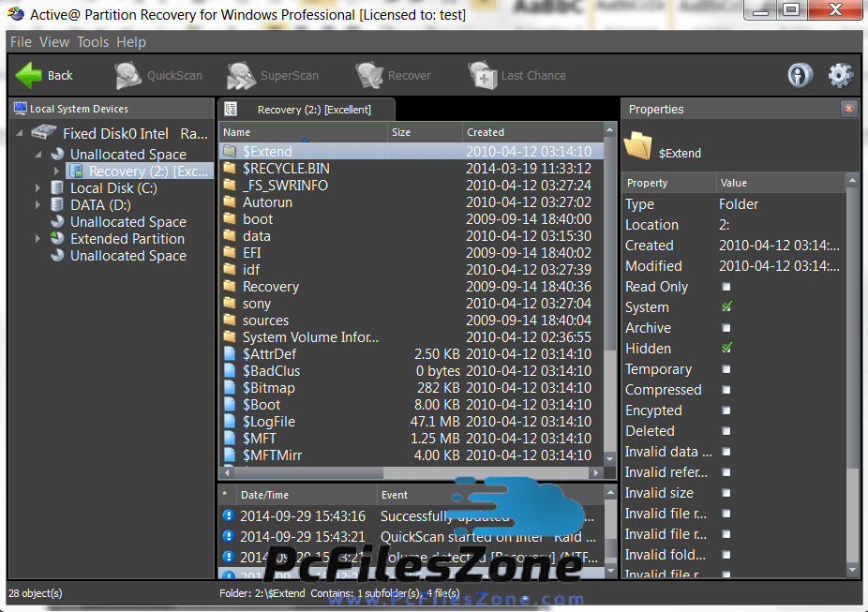Open settings via the gear icon
The width and height of the screenshot is (868, 612).
841,76
